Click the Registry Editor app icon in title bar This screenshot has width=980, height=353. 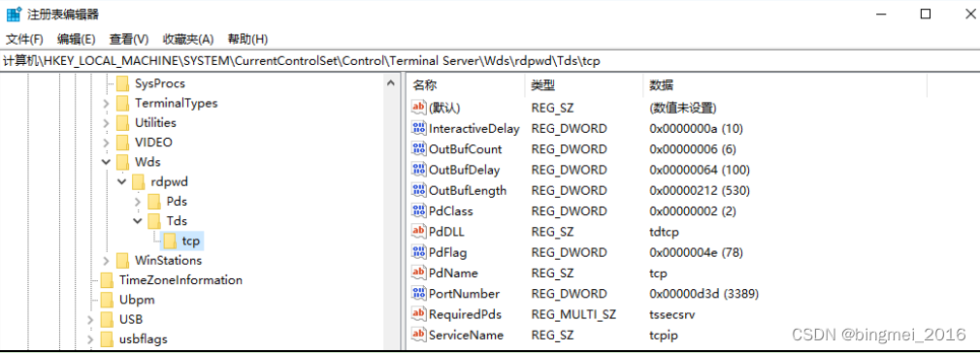(13, 14)
